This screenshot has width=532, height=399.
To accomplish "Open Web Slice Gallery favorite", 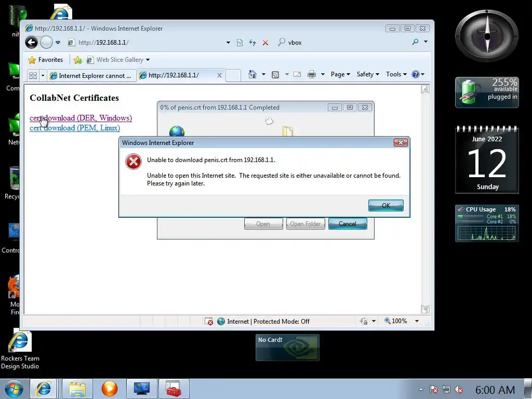I will pyautogui.click(x=115, y=60).
